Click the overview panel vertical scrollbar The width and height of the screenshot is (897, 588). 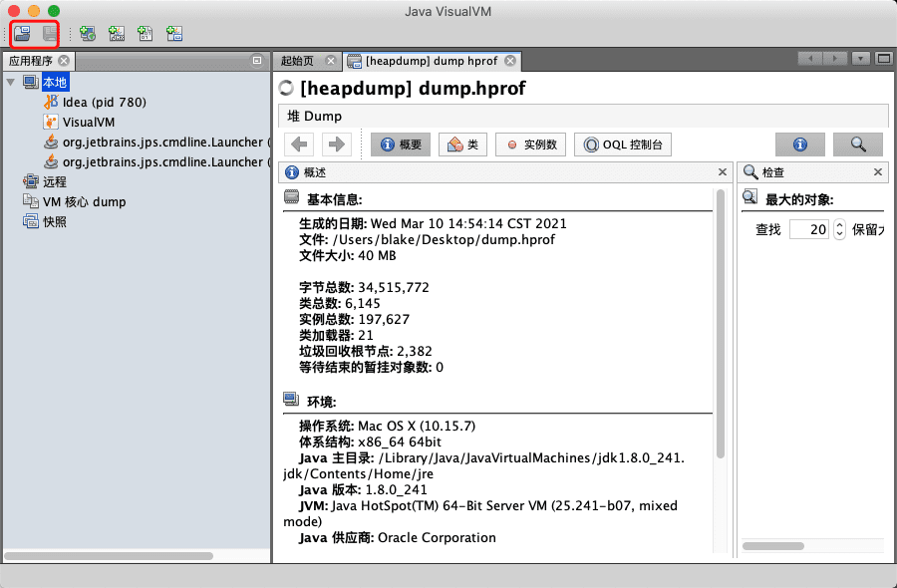pyautogui.click(x=721, y=324)
